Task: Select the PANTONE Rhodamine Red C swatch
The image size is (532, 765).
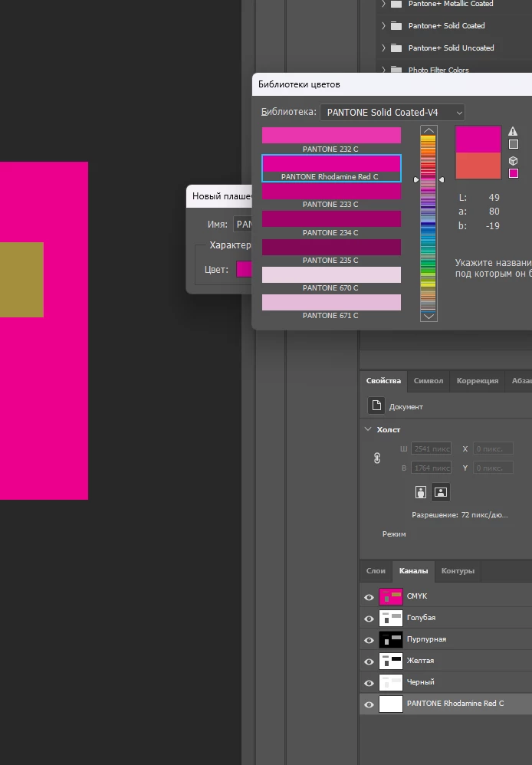Action: [331, 169]
